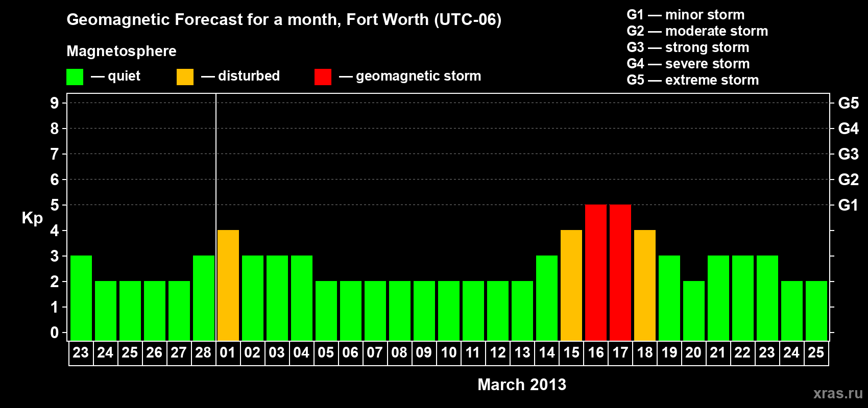This screenshot has width=868, height=408.
Task: Click the Kp value 9 axis label
Action: [55, 103]
